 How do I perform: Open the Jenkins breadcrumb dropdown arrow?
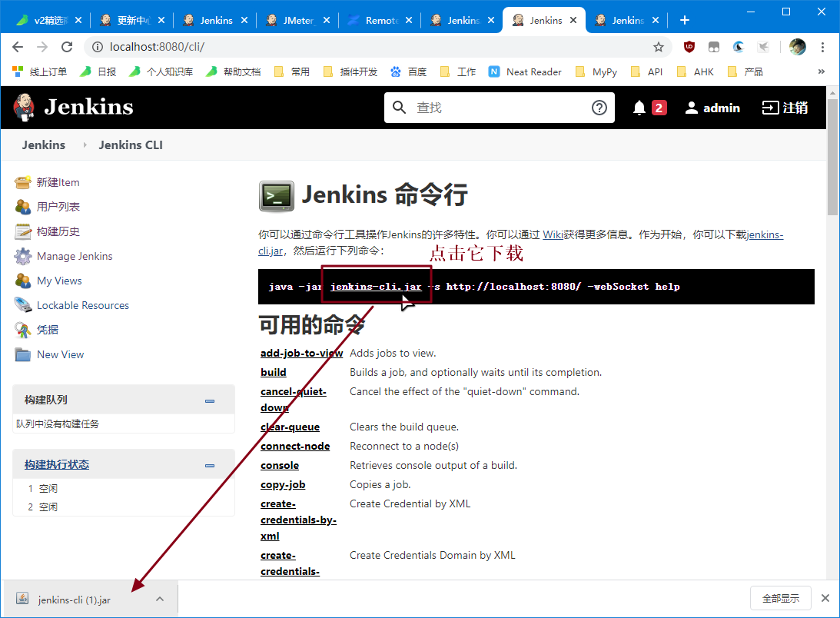(x=85, y=145)
